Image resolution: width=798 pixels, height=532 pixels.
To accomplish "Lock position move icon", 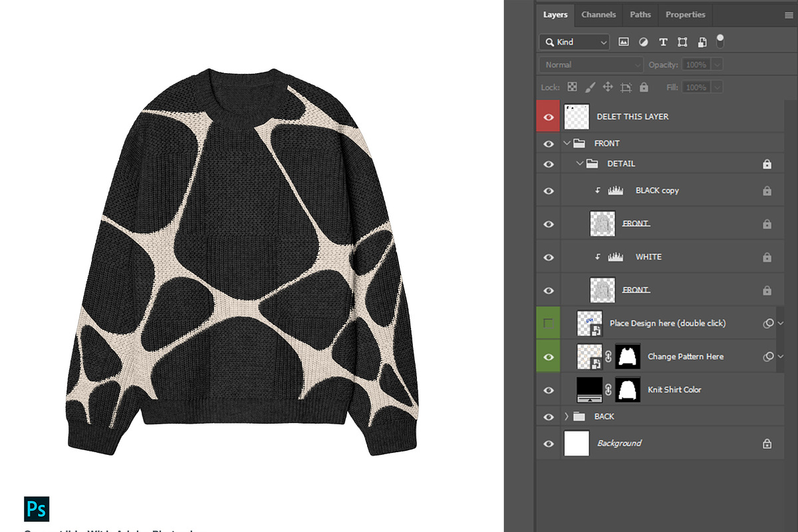I will (607, 87).
